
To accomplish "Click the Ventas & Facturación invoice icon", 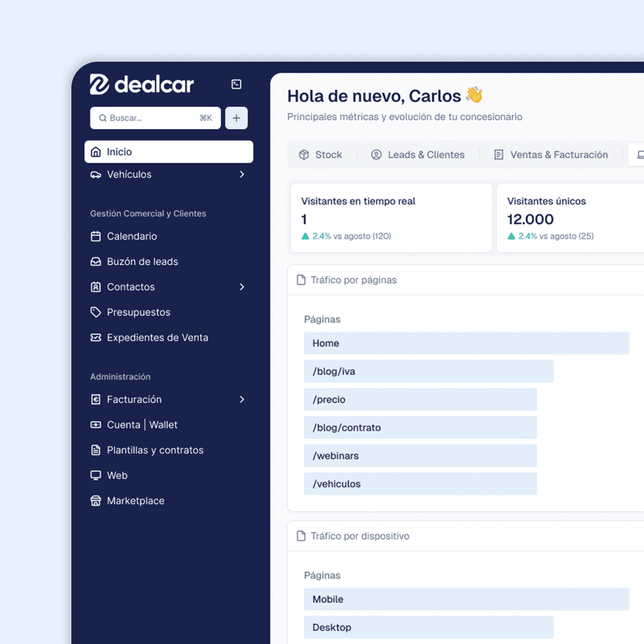I will (x=499, y=155).
